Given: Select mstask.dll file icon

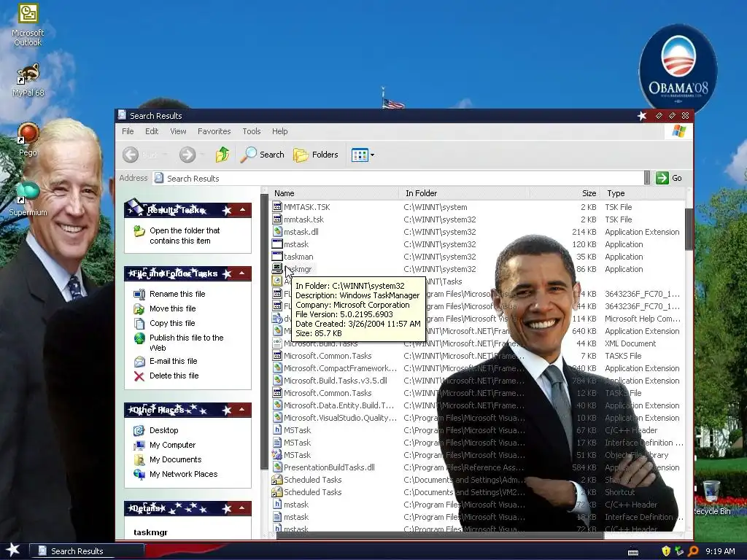Looking at the screenshot, I should tap(276, 232).
